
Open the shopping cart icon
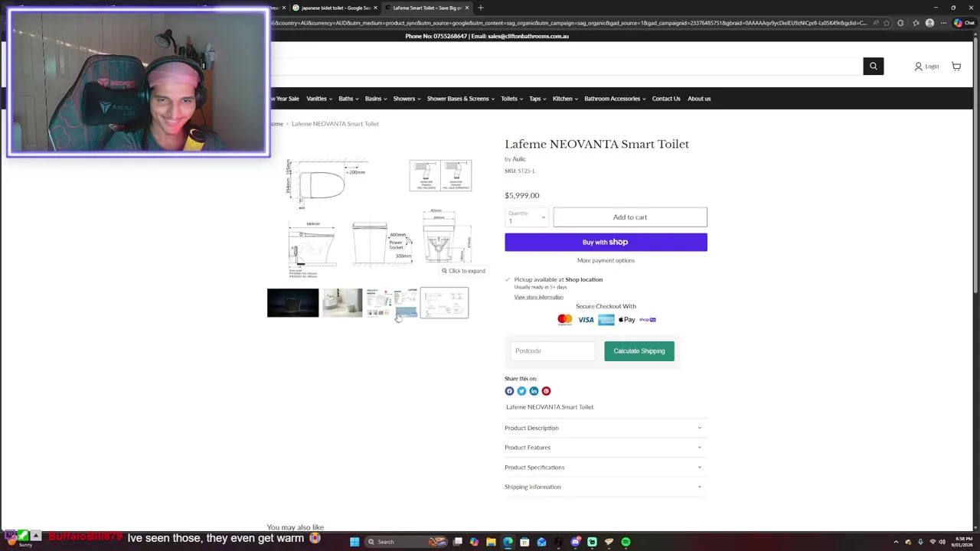(x=956, y=66)
